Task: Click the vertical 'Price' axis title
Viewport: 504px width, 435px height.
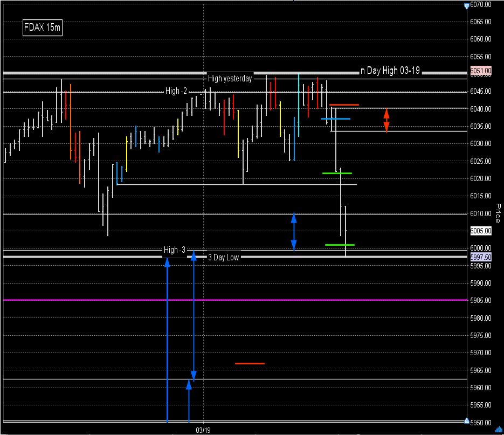Action: click(498, 213)
